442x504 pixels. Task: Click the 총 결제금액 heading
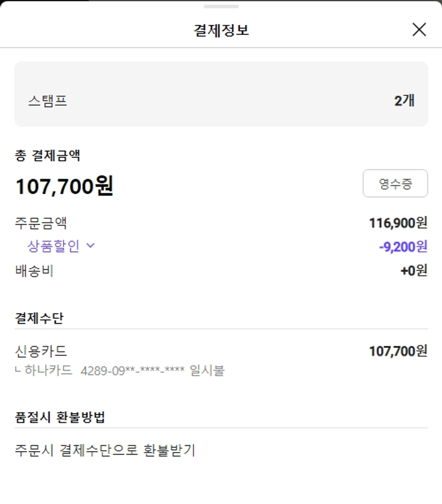coord(48,156)
